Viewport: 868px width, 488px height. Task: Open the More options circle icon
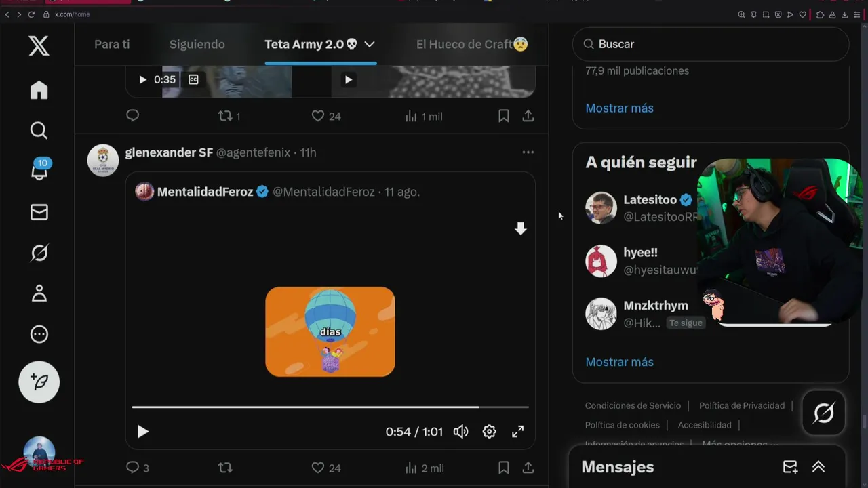[39, 334]
